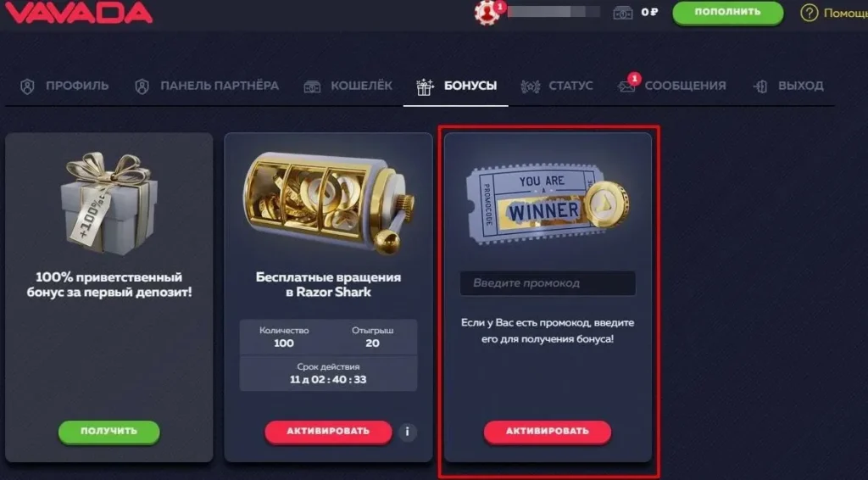Focus the Введите промокод input field
This screenshot has height=480, width=868.
[x=548, y=283]
